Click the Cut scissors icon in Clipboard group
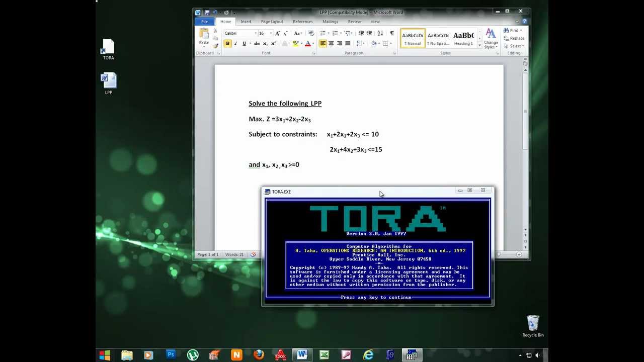The height and width of the screenshot is (362, 644). tap(215, 31)
